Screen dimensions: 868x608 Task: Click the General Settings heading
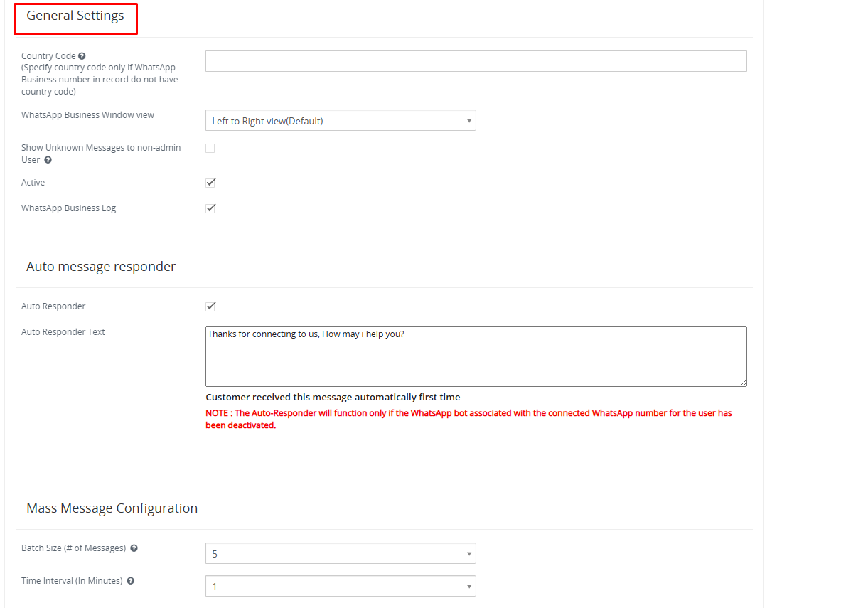(75, 16)
